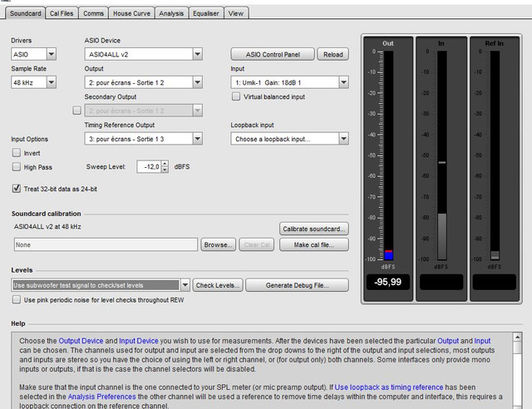Uncheck Treat 32-bit data as 24-bit

pos(17,189)
